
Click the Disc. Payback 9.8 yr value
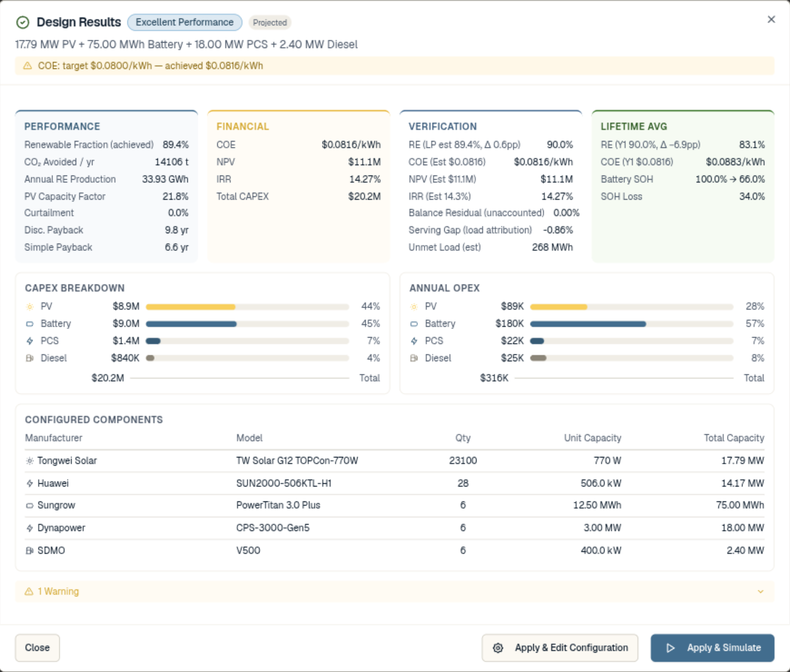tap(177, 230)
